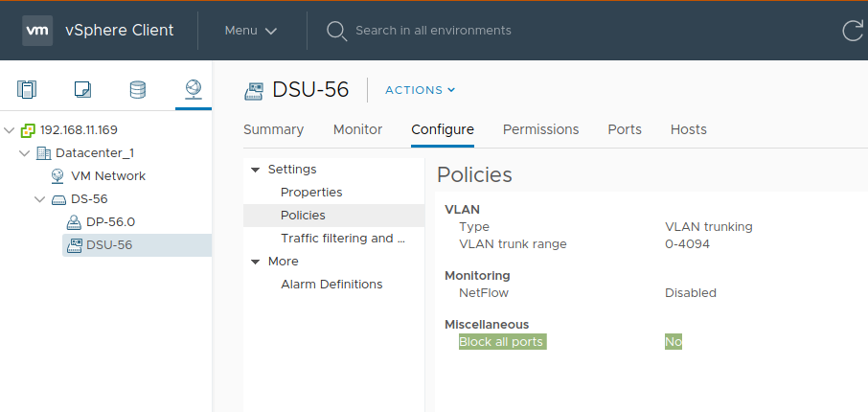Click the 'Policies' heading

[474, 175]
